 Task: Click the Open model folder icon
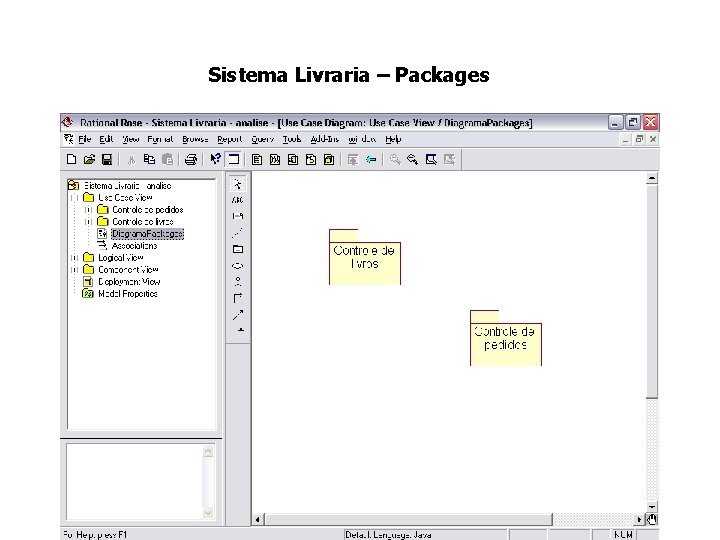(x=89, y=159)
